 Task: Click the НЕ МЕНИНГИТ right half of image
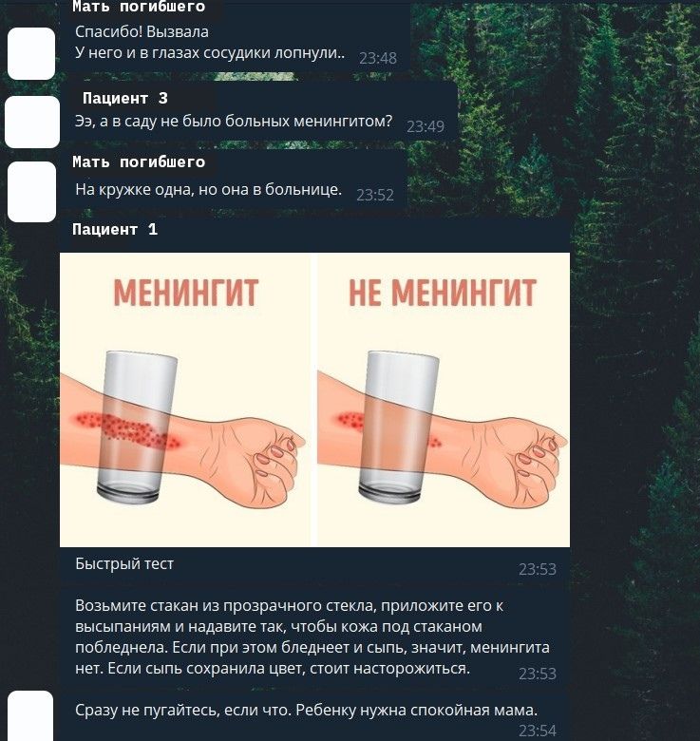tap(443, 400)
